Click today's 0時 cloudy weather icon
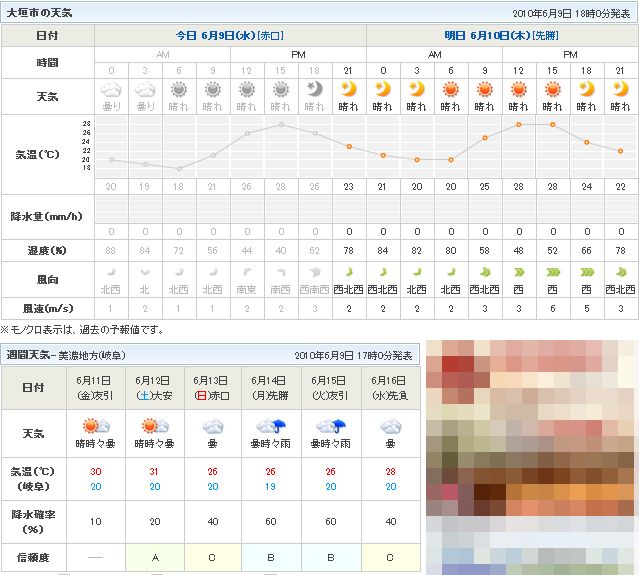 click(x=111, y=89)
